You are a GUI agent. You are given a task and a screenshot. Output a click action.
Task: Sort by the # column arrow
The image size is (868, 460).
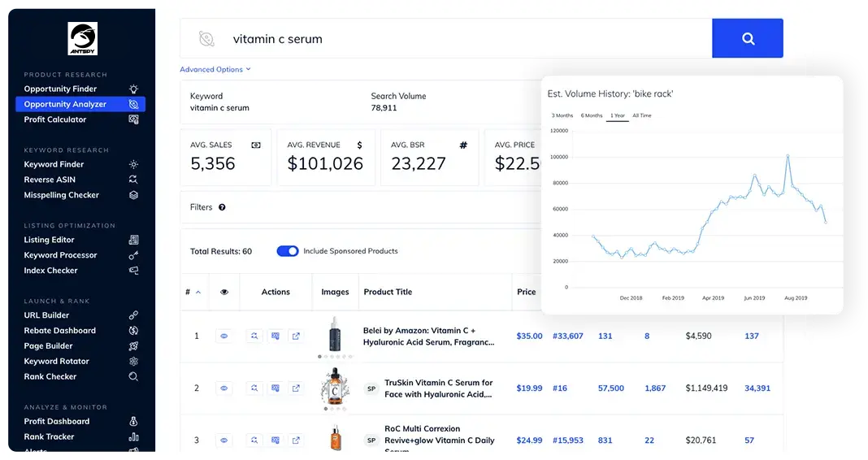point(198,292)
